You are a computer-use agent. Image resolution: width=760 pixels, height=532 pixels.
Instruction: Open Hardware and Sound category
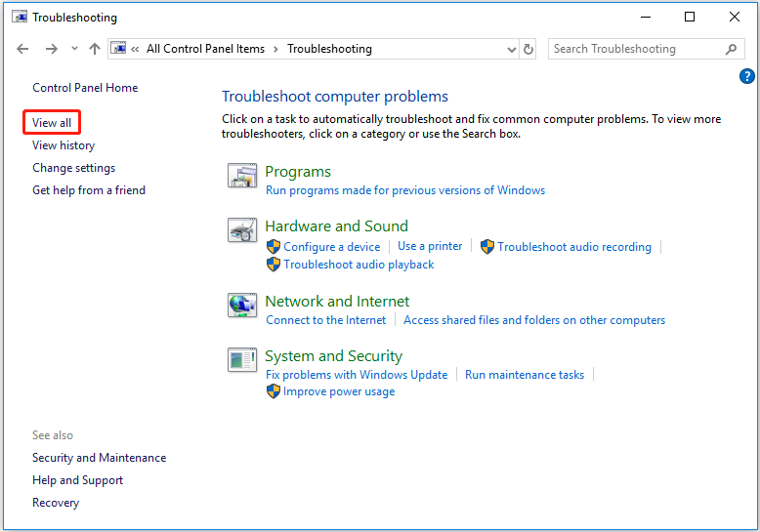coord(336,225)
